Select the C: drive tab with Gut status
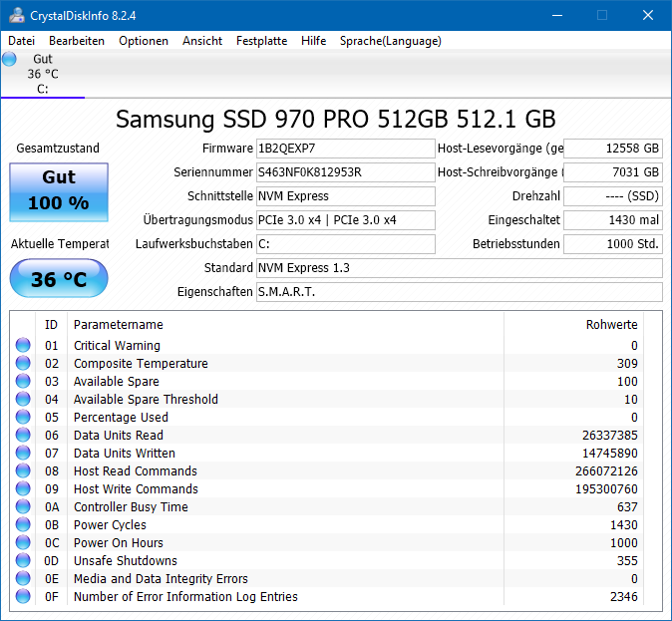This screenshot has width=672, height=621. coord(43,74)
